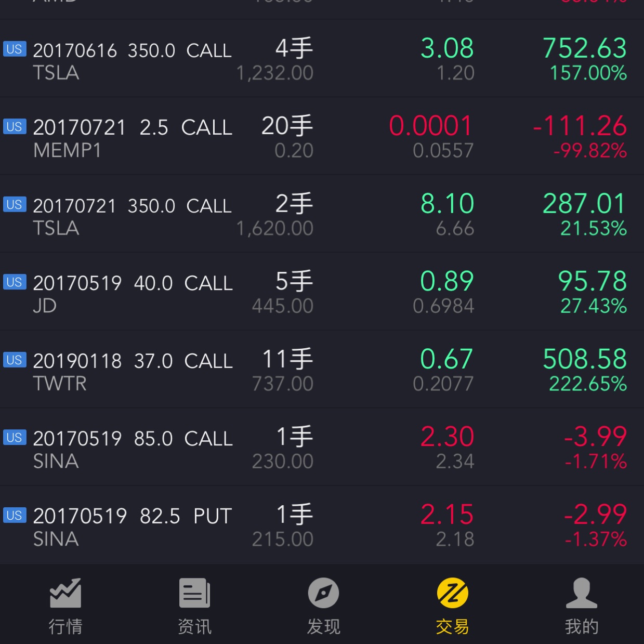Open the 行情 market chart icon

click(x=65, y=593)
